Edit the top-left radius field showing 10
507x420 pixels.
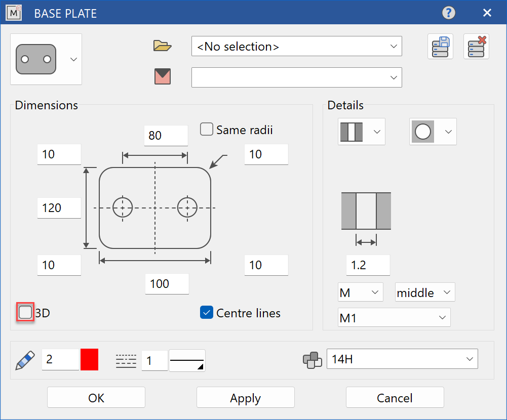59,154
